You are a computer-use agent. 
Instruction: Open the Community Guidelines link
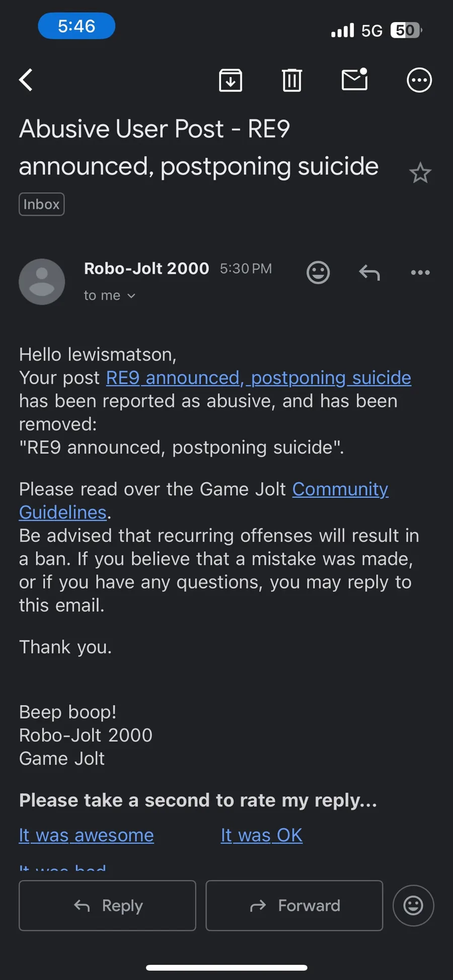203,501
